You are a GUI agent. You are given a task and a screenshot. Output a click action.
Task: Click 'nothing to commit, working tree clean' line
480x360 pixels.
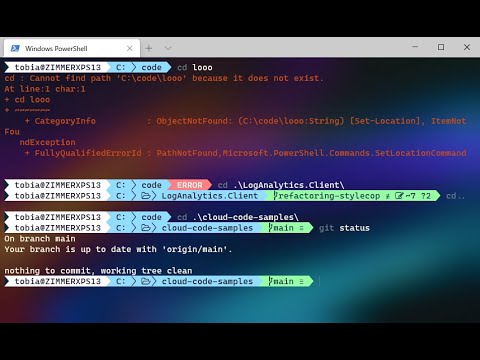(98, 271)
